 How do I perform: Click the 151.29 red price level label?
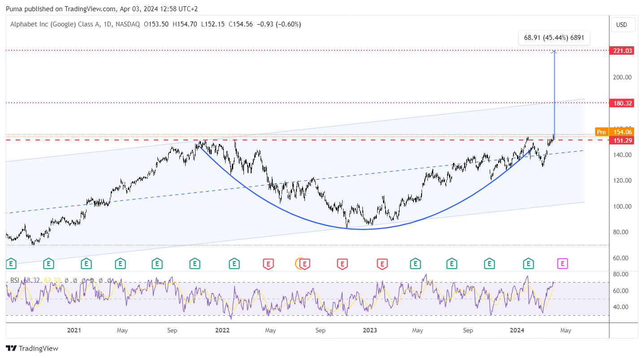(x=622, y=140)
